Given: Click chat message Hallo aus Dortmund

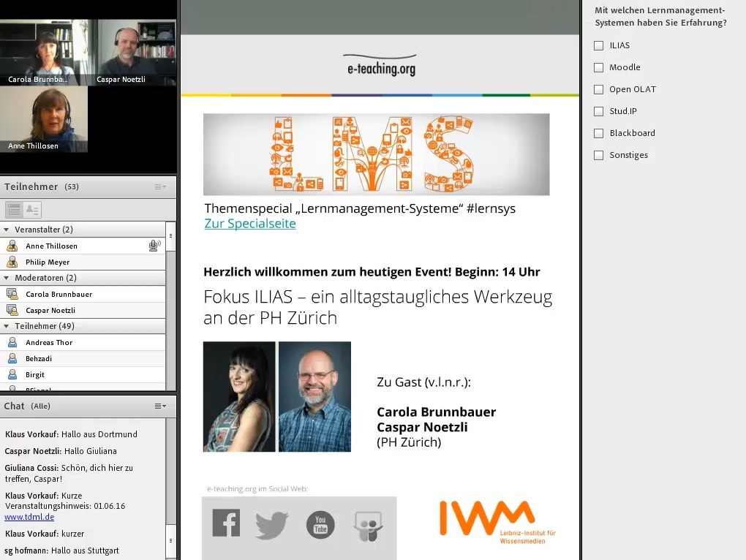Looking at the screenshot, I should tap(71, 434).
